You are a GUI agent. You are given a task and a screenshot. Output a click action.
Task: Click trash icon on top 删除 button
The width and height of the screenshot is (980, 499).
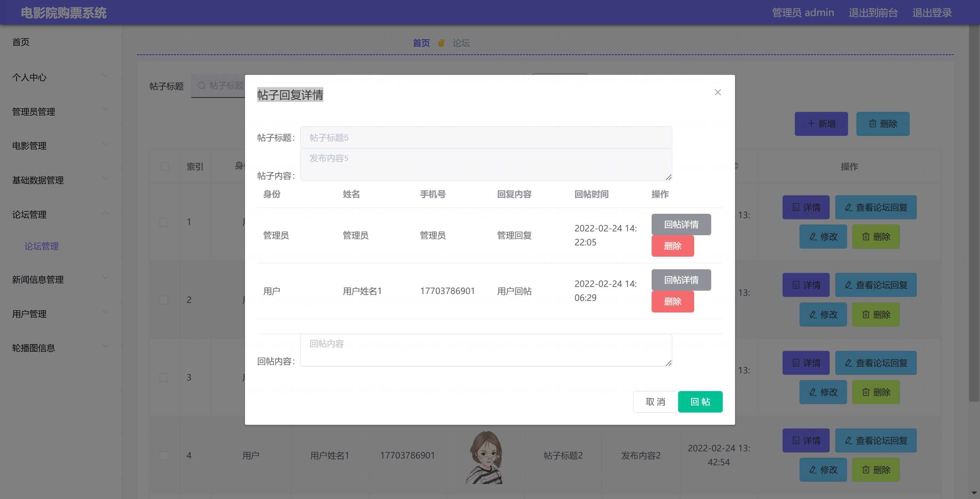click(x=873, y=124)
